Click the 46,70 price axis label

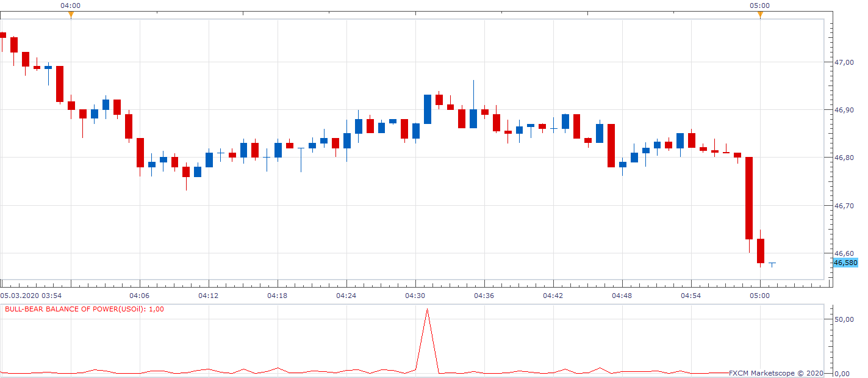(x=845, y=206)
